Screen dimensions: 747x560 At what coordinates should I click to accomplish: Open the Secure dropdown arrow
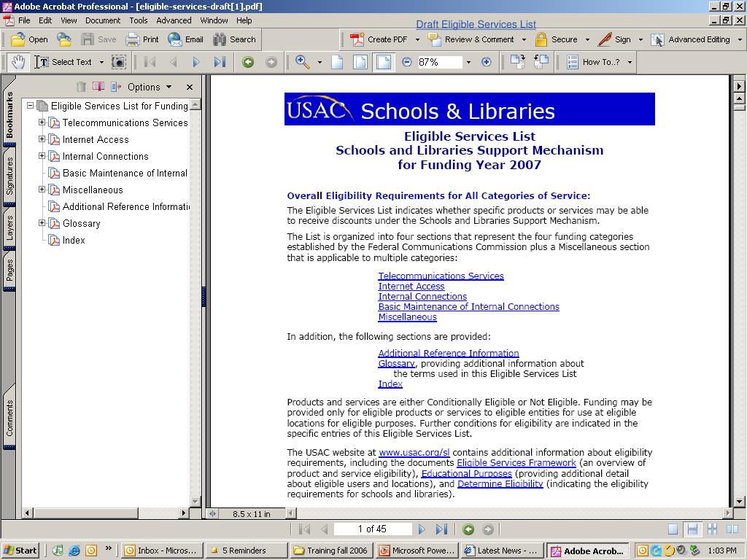(x=587, y=39)
